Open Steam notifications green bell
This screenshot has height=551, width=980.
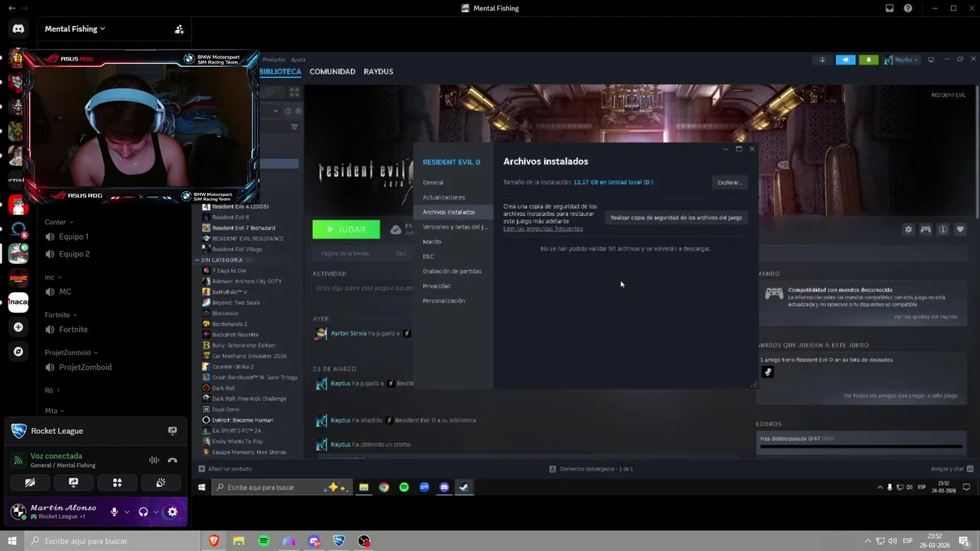(868, 60)
